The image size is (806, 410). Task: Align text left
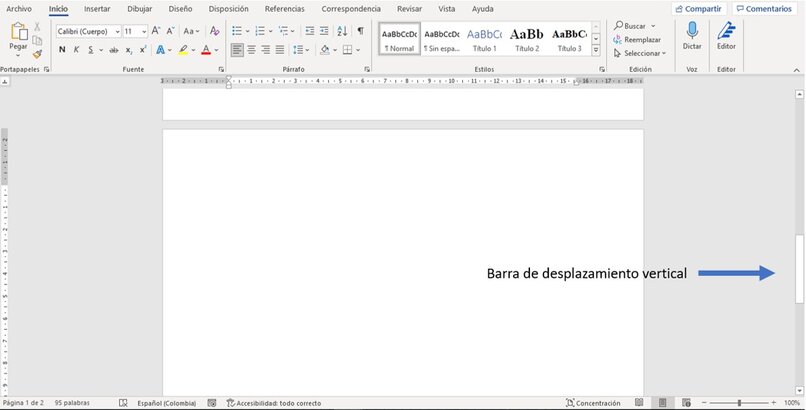pyautogui.click(x=237, y=50)
